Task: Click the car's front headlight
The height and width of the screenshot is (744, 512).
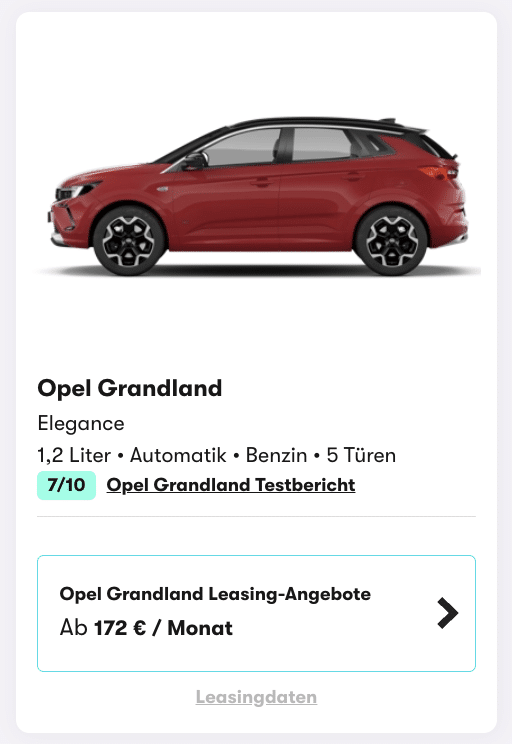Action: point(78,190)
